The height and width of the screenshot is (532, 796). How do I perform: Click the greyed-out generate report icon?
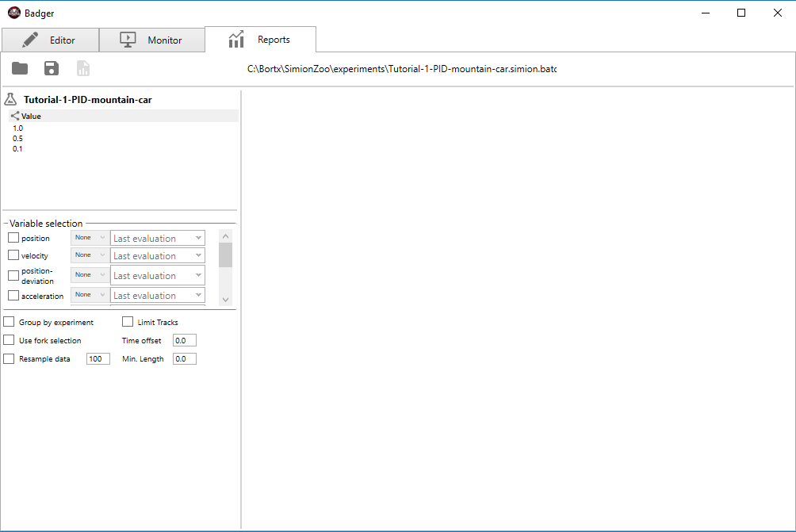point(83,68)
